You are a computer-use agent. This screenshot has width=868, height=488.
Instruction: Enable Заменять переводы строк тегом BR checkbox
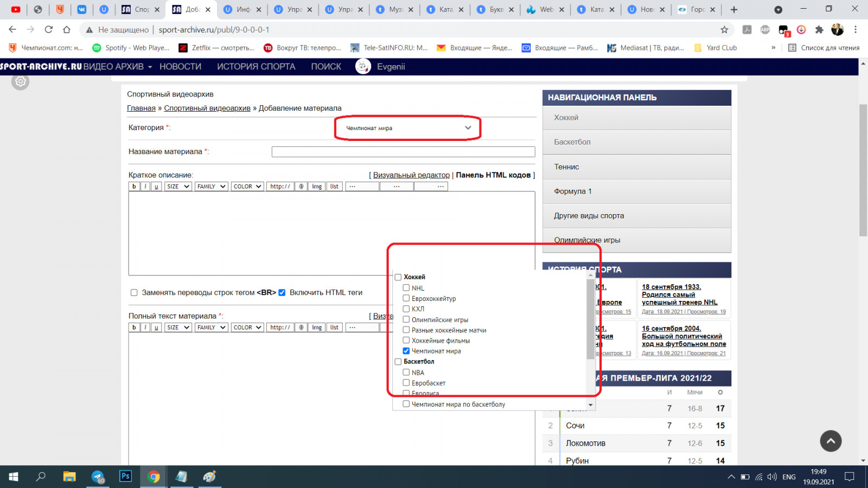point(134,293)
